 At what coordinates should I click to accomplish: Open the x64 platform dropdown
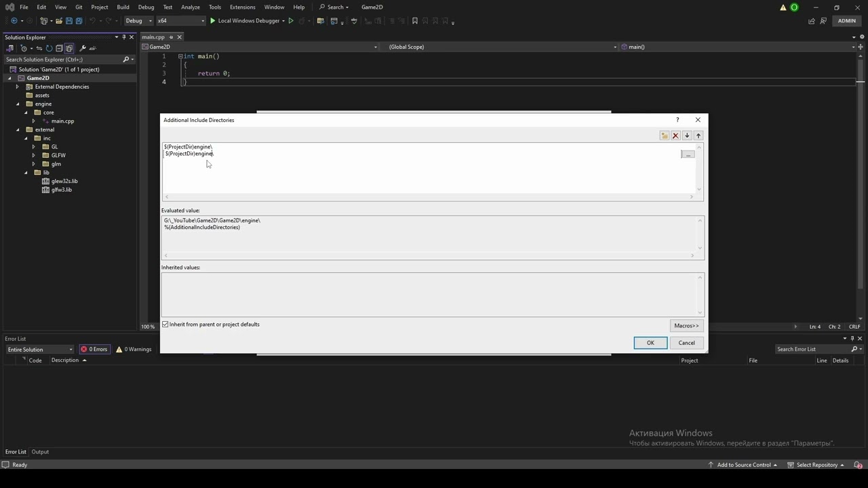coord(180,21)
